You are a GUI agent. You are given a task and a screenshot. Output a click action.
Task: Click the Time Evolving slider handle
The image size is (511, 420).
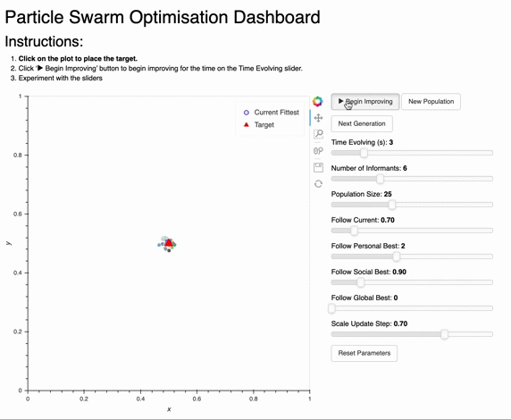coord(364,153)
